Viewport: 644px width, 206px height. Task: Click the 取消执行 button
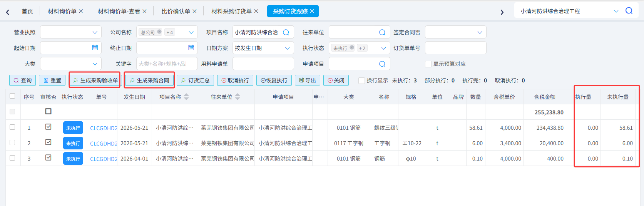235,80
